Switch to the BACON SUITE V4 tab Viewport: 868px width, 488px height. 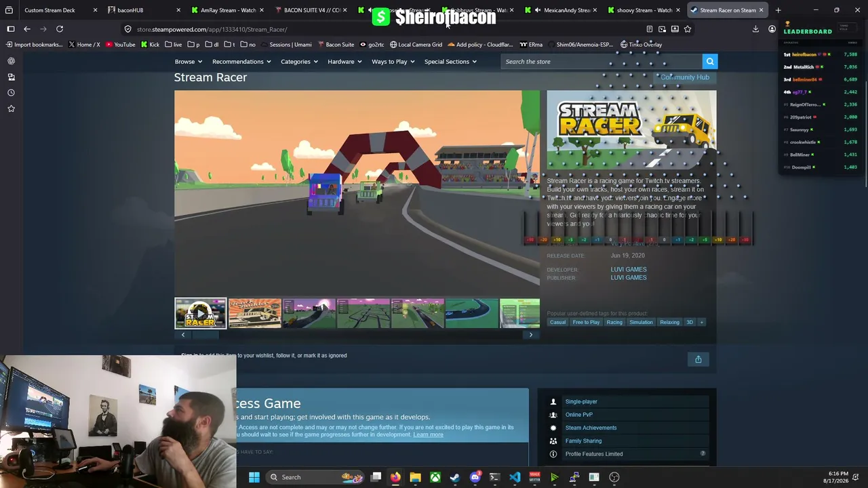312,10
